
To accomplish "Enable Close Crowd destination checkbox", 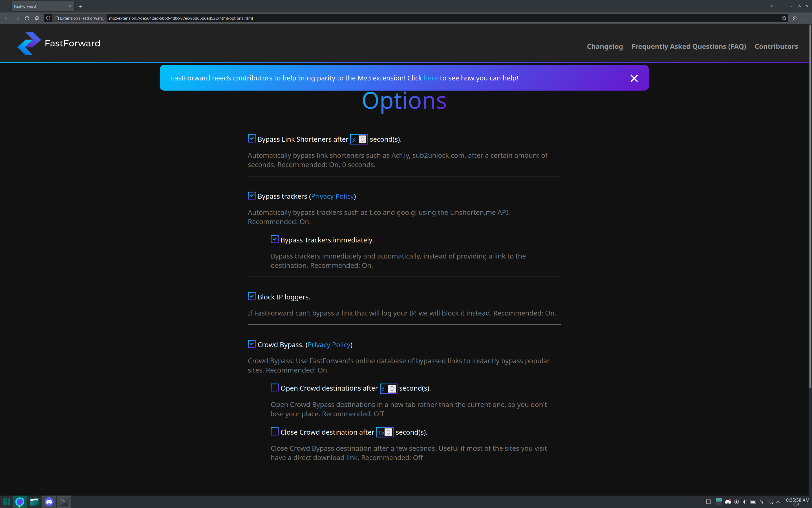I will (x=274, y=432).
